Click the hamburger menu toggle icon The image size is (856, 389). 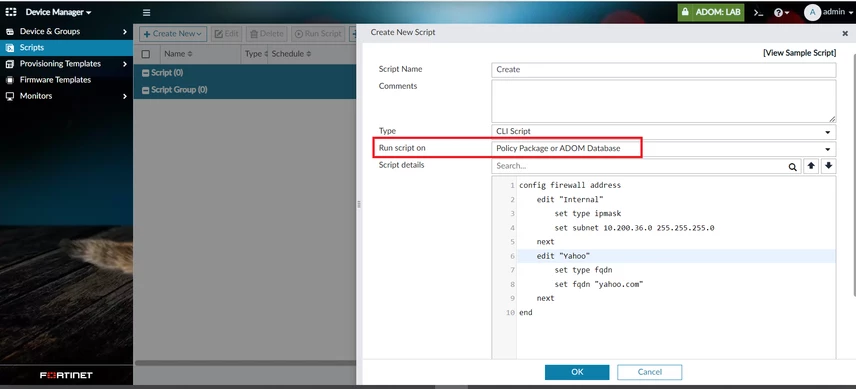tap(146, 13)
